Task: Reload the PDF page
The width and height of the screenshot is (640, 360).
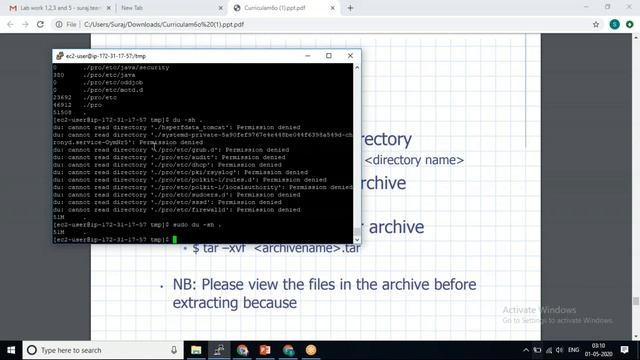Action: point(40,24)
